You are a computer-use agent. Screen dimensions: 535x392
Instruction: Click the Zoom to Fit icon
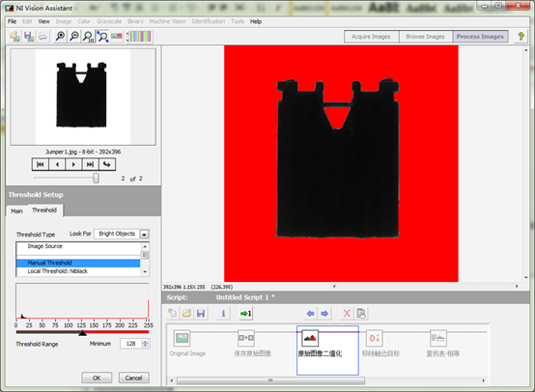point(102,36)
